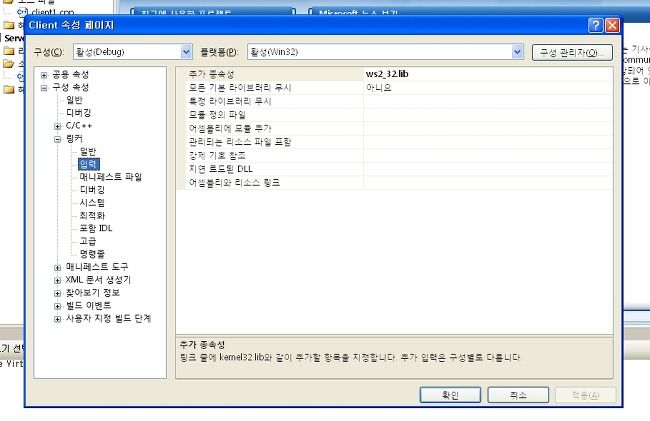This screenshot has width=650, height=421.
Task: Select the 포함 IDL tree item
Action: [x=96, y=228]
